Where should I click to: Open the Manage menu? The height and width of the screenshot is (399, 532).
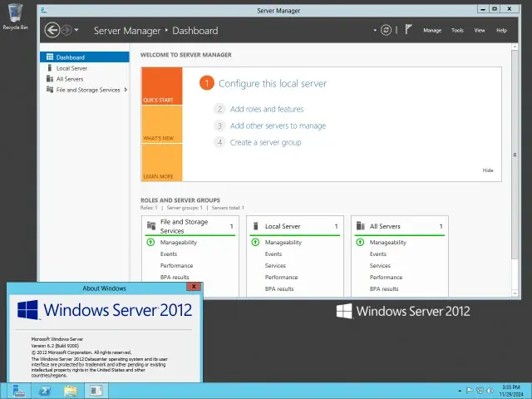(x=432, y=30)
